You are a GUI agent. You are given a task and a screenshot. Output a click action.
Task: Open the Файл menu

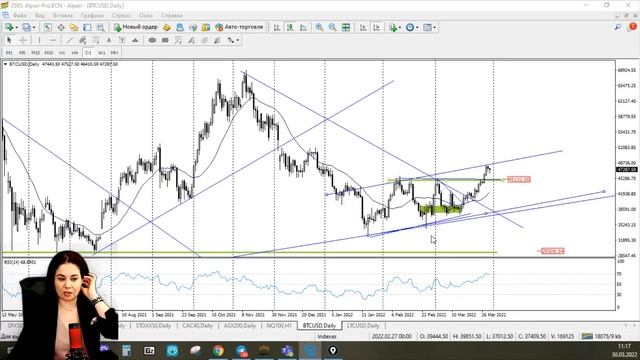coord(20,16)
